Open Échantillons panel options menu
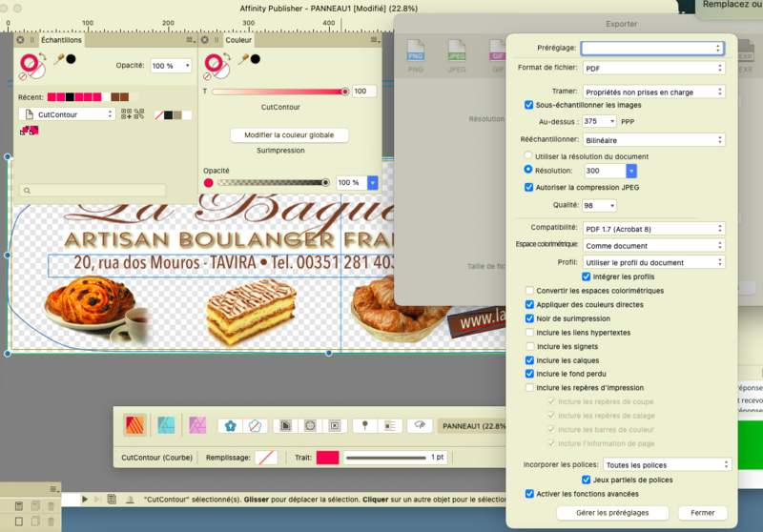Image resolution: width=763 pixels, height=532 pixels. (x=190, y=40)
